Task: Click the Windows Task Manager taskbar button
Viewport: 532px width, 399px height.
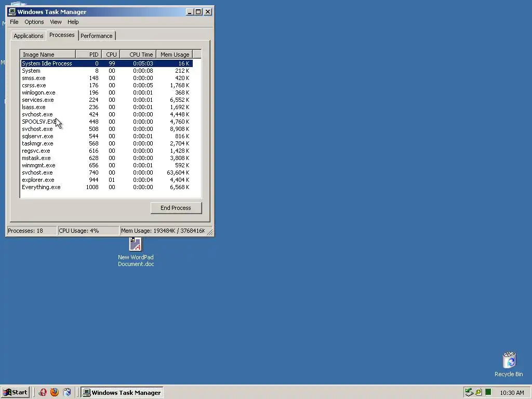Action: coord(122,393)
